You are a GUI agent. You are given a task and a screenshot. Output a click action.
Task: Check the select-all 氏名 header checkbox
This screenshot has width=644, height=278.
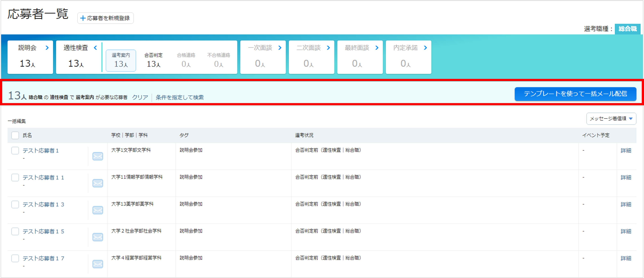15,135
